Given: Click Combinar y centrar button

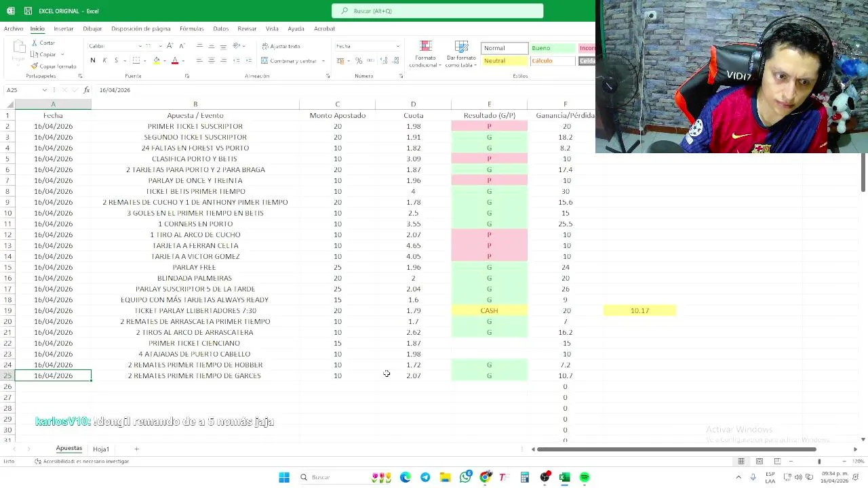Looking at the screenshot, I should click(289, 60).
